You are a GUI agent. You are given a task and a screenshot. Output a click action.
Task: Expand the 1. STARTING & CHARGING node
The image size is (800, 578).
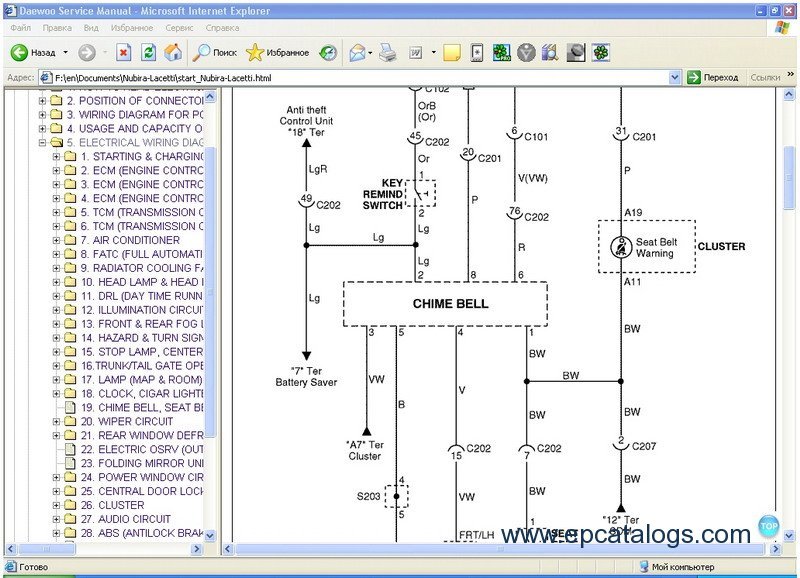click(57, 156)
